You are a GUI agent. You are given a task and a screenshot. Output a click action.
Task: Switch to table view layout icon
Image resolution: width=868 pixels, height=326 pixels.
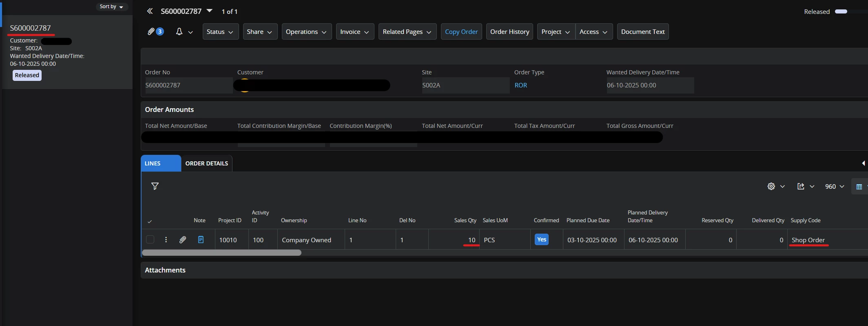click(859, 187)
